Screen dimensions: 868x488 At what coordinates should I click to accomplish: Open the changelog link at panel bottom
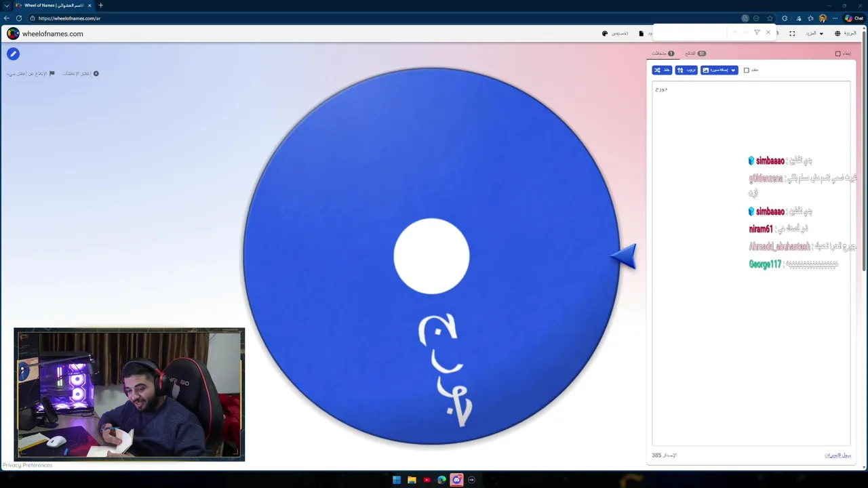pyautogui.click(x=837, y=455)
